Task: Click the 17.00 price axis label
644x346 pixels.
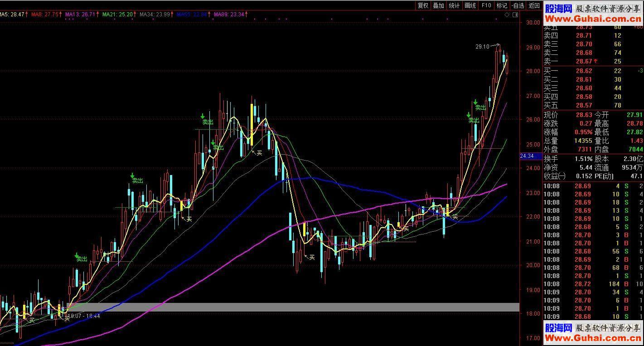Action: [533, 338]
